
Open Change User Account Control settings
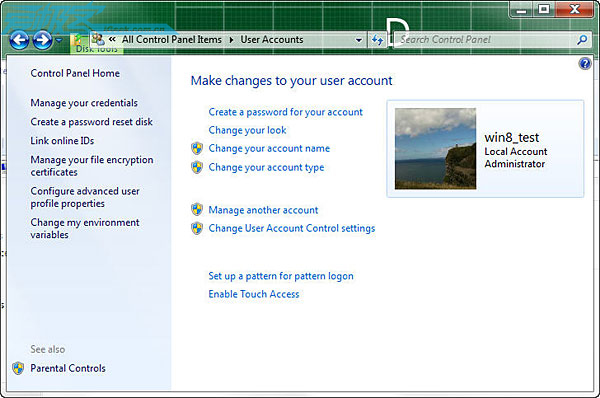292,228
